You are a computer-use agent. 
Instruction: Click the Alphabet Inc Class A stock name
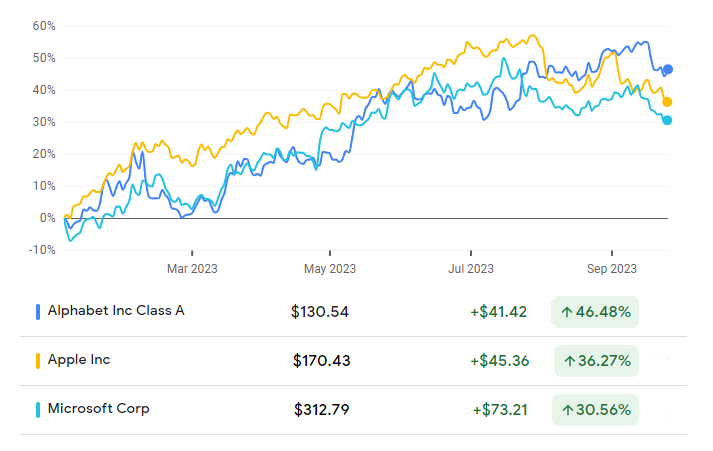116,311
